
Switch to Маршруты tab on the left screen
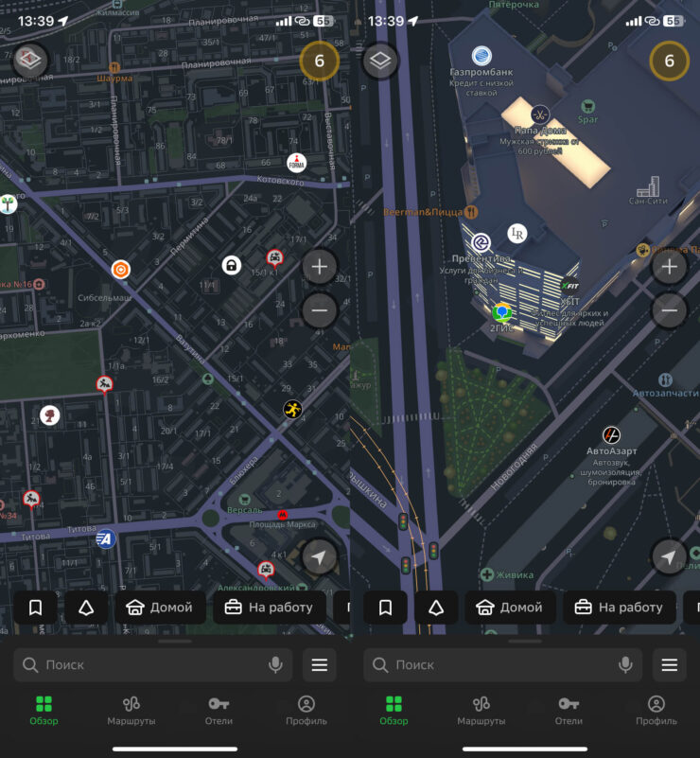tap(131, 711)
